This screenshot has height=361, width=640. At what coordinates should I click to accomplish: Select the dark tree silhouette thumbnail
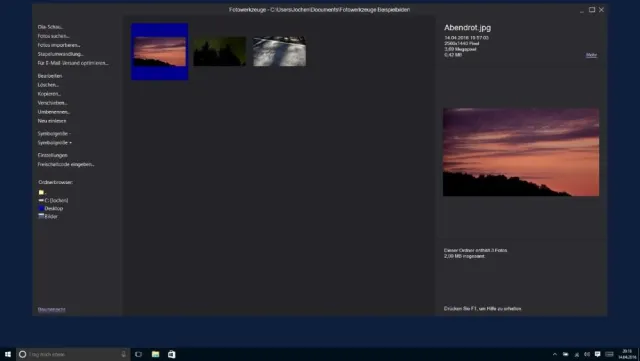[220, 51]
